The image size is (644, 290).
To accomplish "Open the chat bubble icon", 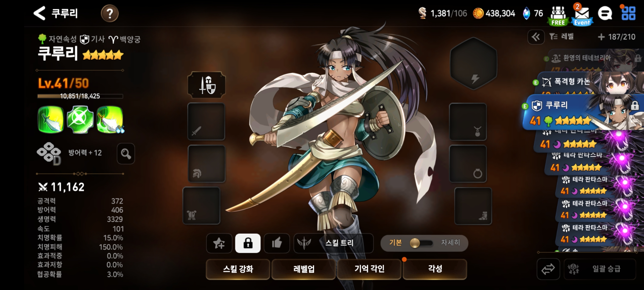I will 605,13.
